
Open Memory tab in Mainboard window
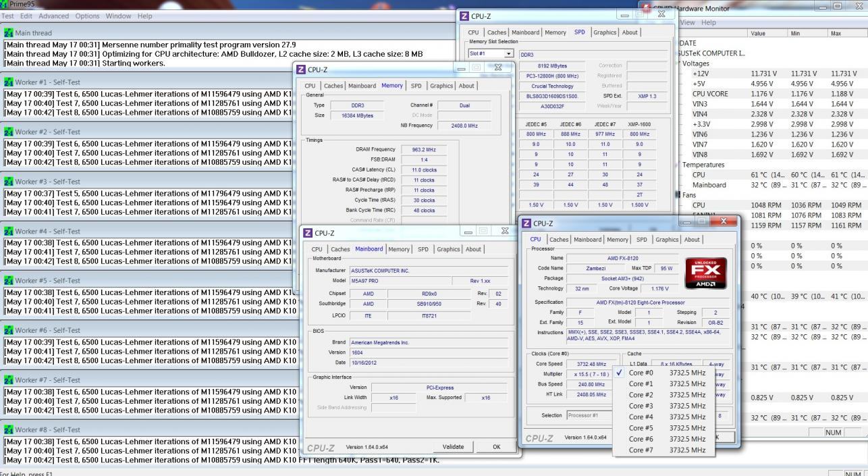tap(398, 249)
